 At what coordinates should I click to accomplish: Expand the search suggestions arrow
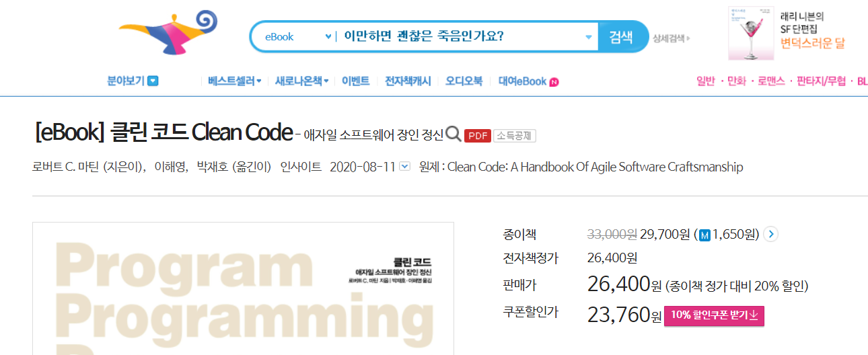coord(588,37)
